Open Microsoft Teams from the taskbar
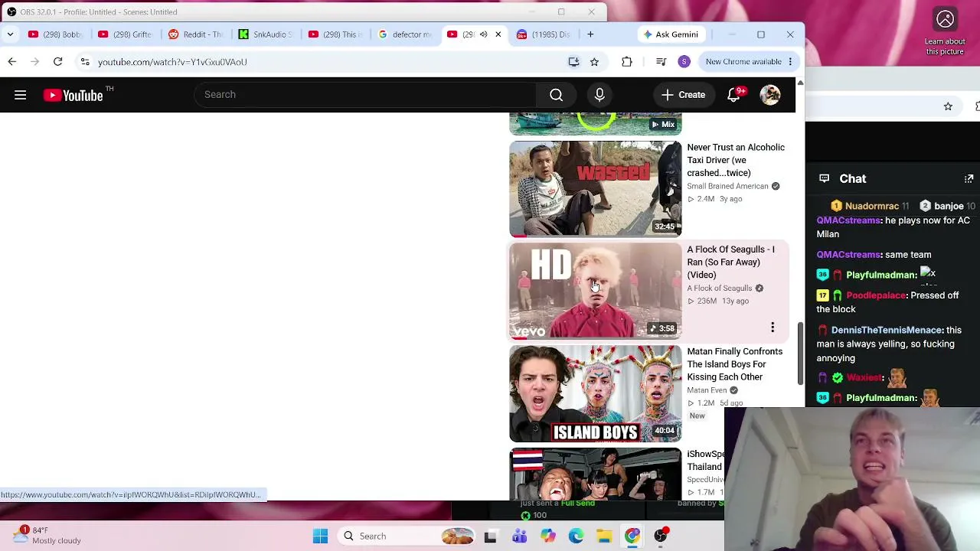The height and width of the screenshot is (551, 980). [519, 536]
